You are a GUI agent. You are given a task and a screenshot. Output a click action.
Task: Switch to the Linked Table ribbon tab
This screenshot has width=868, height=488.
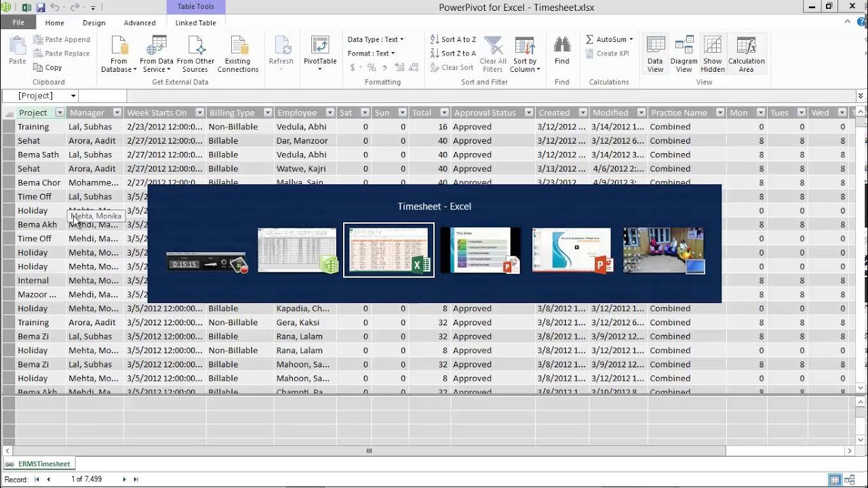[196, 23]
